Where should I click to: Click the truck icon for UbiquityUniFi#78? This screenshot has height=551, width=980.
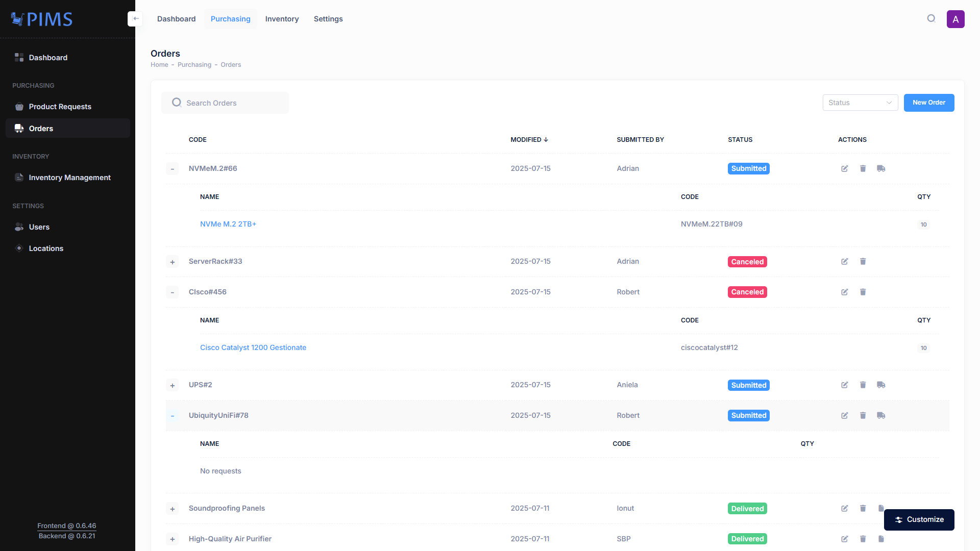(881, 416)
